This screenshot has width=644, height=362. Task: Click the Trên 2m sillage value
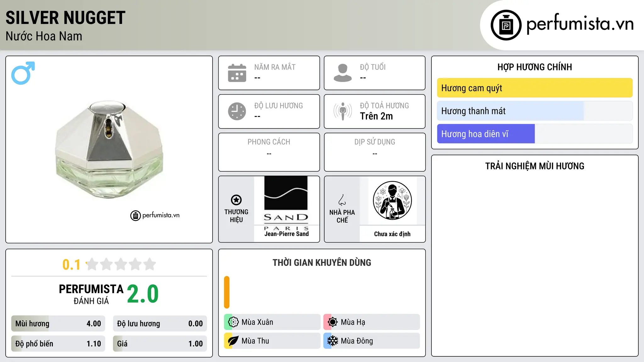(x=376, y=116)
